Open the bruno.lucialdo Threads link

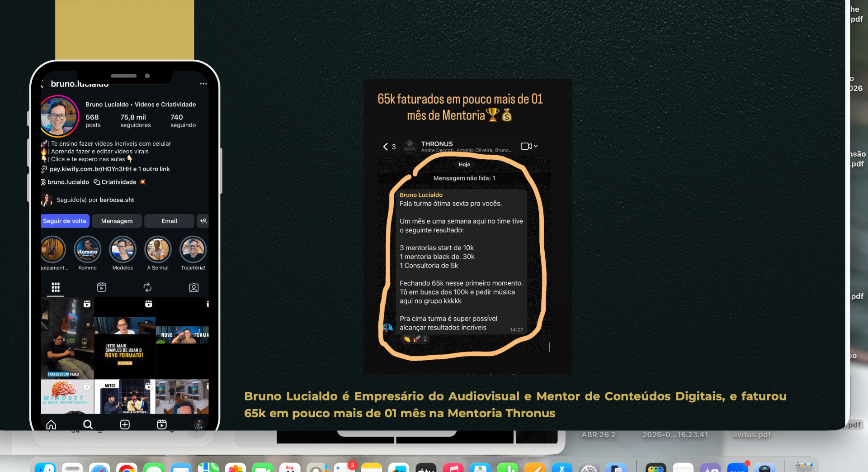(x=65, y=182)
